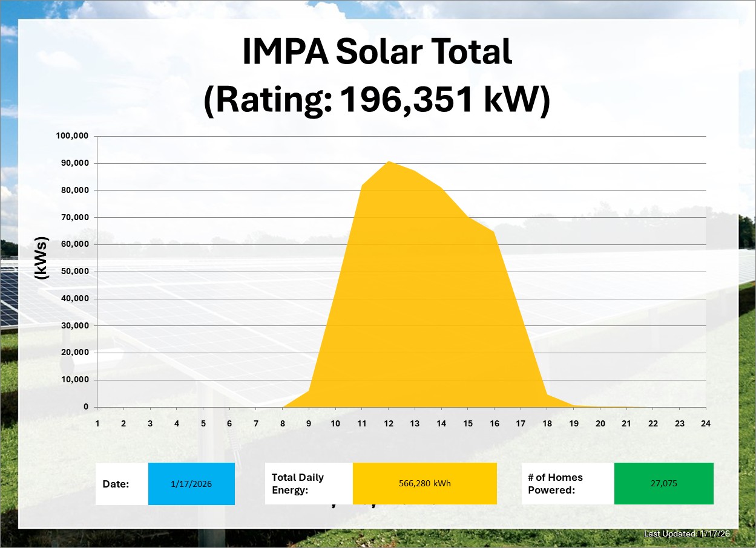
Task: Click the green 27,075 homes box
Action: point(663,484)
